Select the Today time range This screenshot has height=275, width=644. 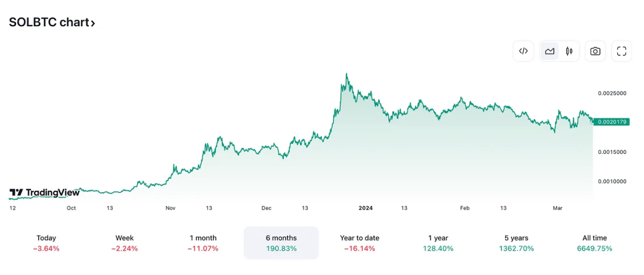tap(46, 243)
